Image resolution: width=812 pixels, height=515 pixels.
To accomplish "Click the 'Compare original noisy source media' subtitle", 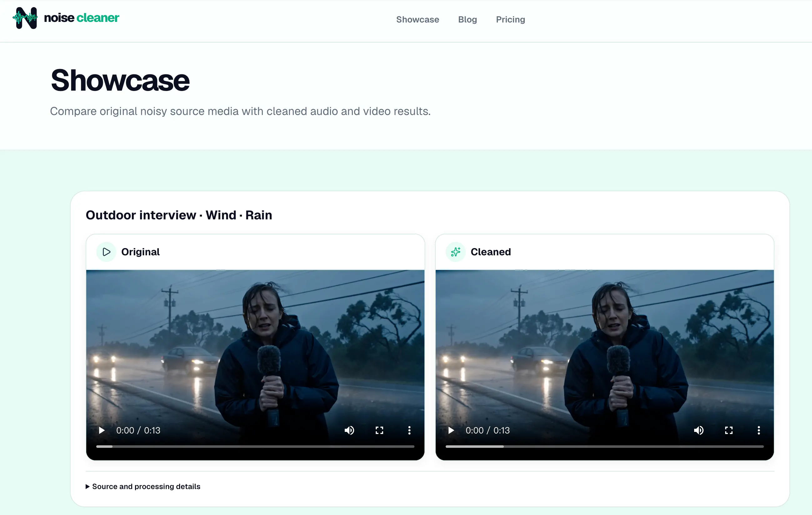I will pos(240,111).
